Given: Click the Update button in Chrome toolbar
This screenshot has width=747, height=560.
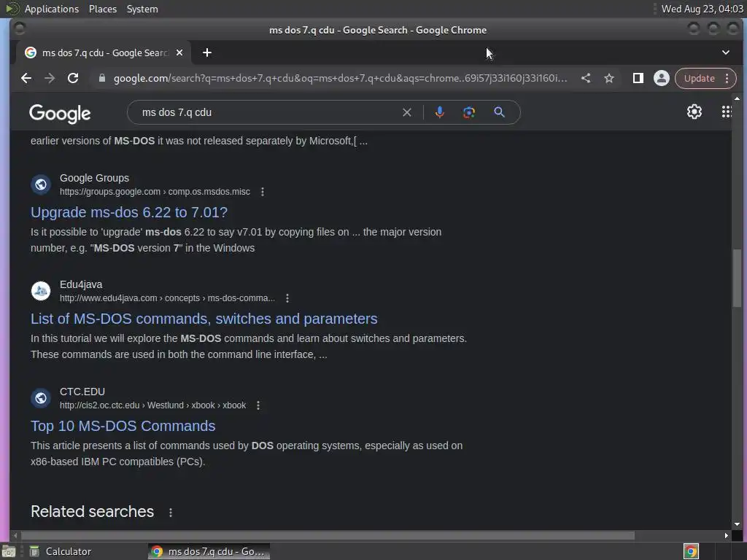Looking at the screenshot, I should point(700,78).
